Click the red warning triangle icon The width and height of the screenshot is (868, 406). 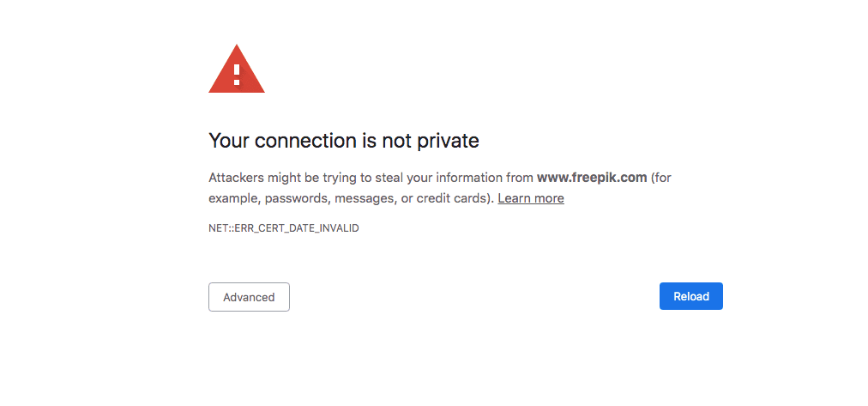(236, 70)
